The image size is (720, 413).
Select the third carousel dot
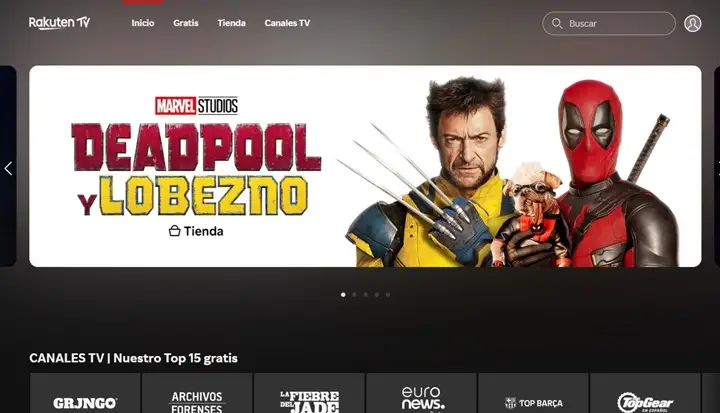[x=366, y=294]
